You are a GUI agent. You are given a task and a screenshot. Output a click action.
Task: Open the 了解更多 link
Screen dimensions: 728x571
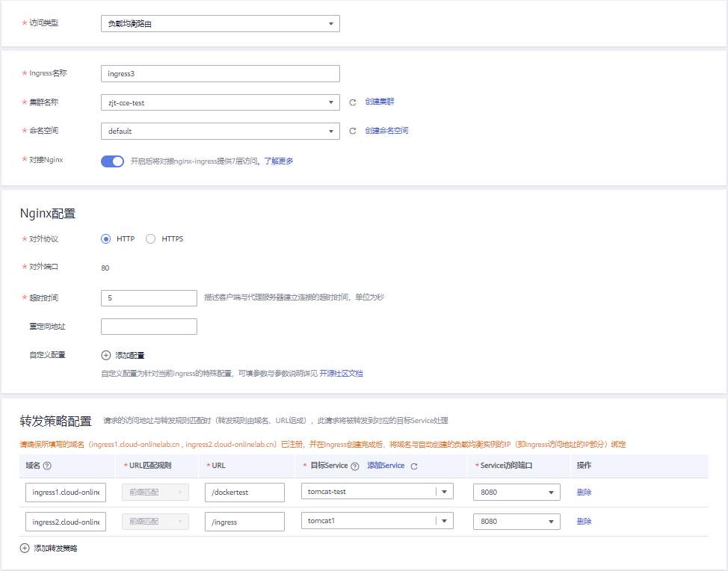pos(278,161)
